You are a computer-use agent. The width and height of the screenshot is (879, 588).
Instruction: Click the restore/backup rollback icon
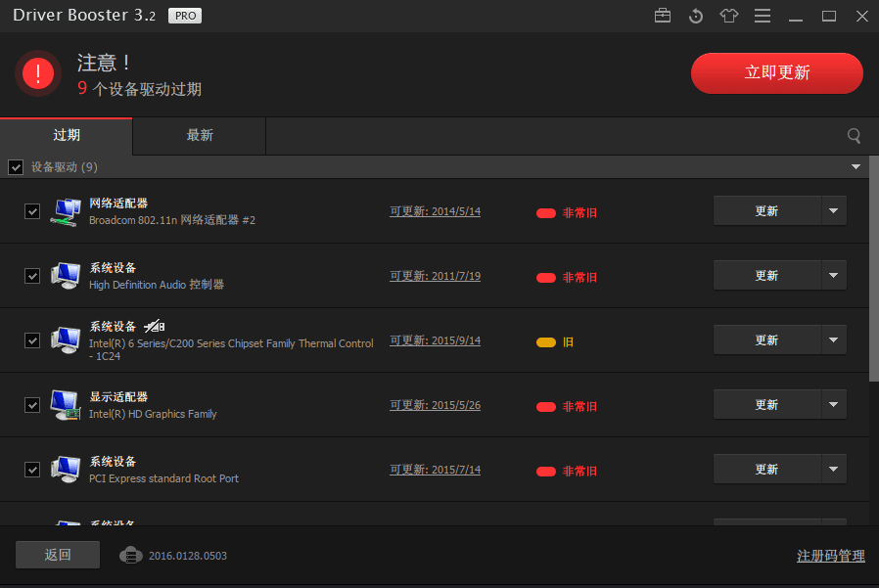click(696, 16)
